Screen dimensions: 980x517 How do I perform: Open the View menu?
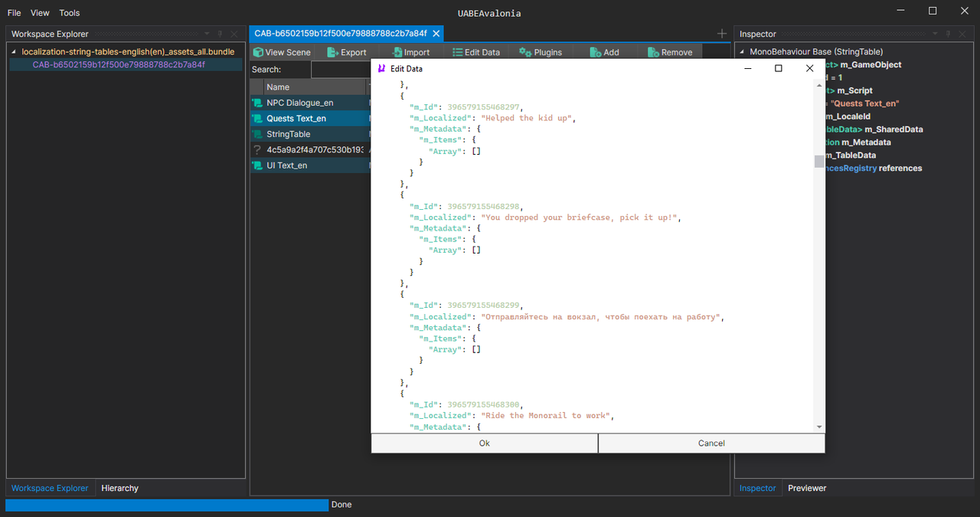[40, 13]
